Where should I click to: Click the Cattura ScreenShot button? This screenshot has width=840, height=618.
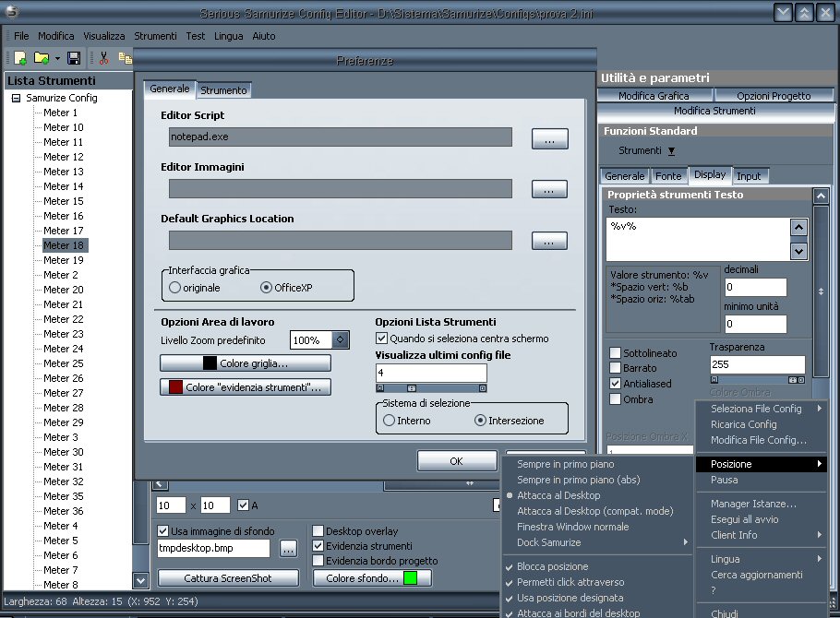coord(228,577)
